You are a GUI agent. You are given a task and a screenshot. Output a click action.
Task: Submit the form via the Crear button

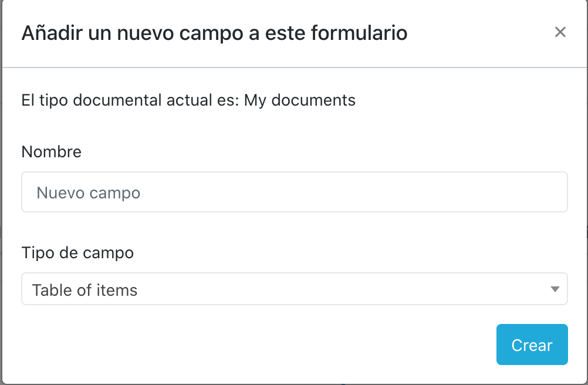[x=532, y=345]
